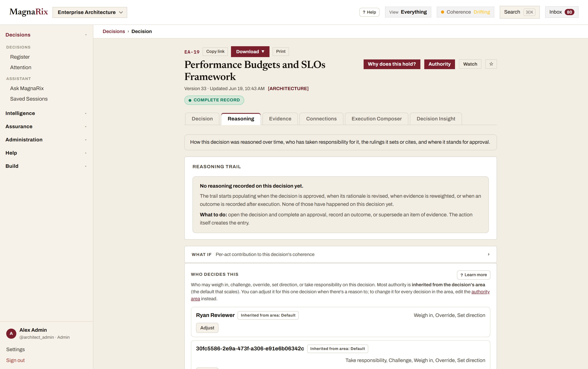
Task: Open the Decision Insight tab
Action: click(x=436, y=119)
